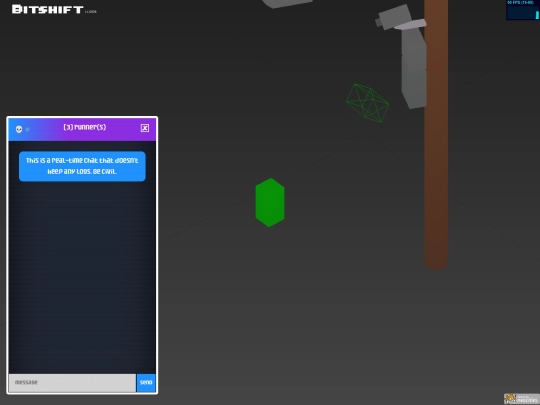Screen dimensions: 540x405
Task: Click the (3) runner(s) chat title
Action: click(x=85, y=127)
